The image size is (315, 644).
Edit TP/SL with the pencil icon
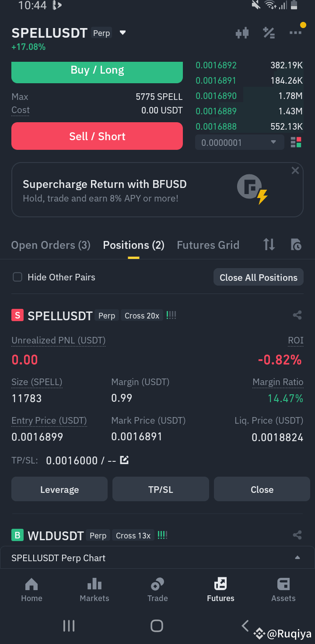tap(124, 460)
